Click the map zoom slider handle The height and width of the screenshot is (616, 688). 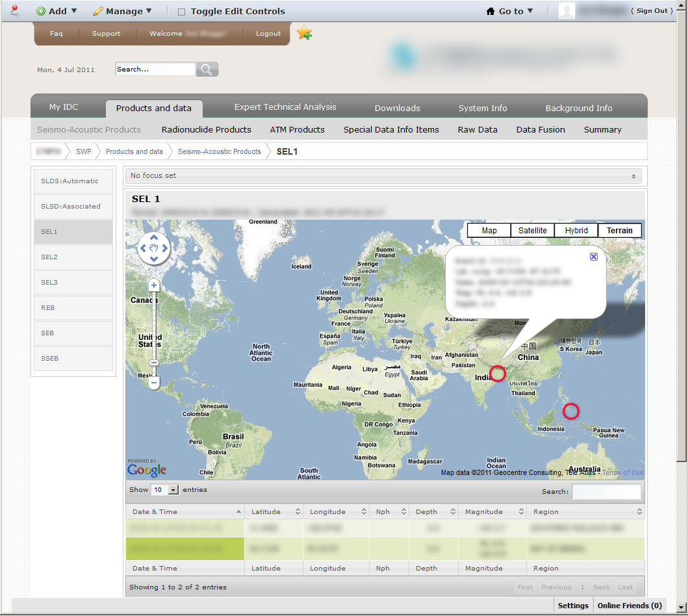coord(154,363)
